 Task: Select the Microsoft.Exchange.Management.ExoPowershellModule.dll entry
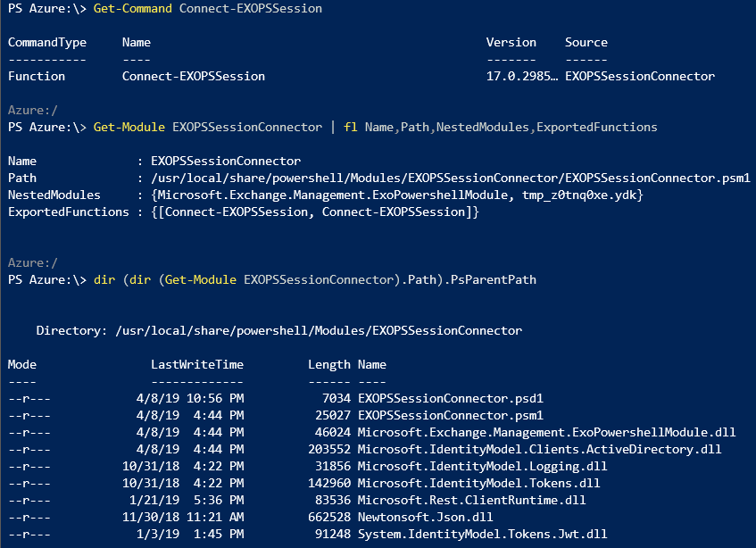[546, 432]
